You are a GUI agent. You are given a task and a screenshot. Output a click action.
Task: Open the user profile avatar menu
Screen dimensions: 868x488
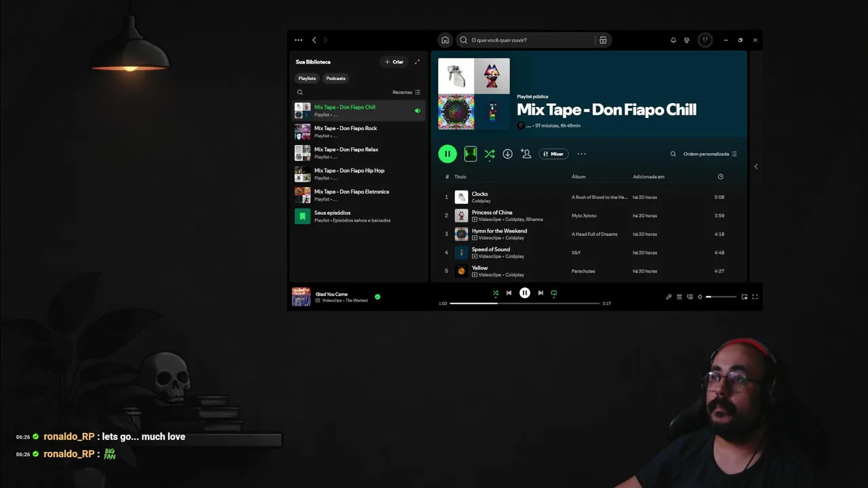(705, 40)
